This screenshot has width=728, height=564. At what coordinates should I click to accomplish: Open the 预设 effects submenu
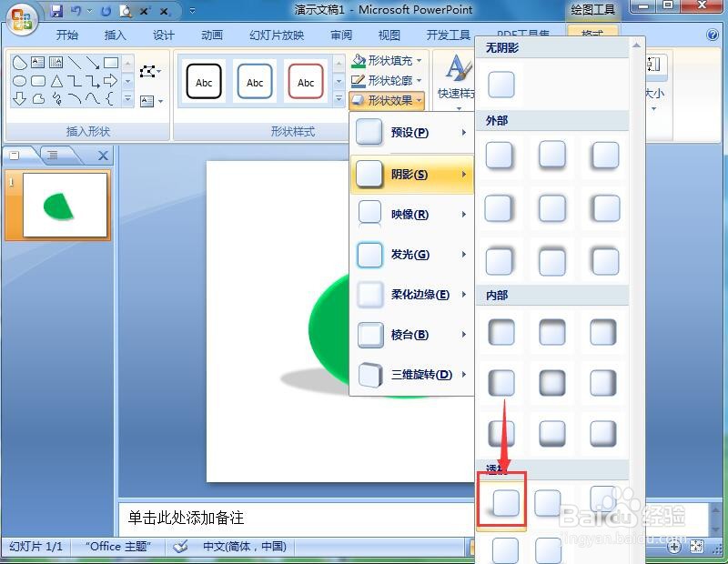click(x=409, y=133)
